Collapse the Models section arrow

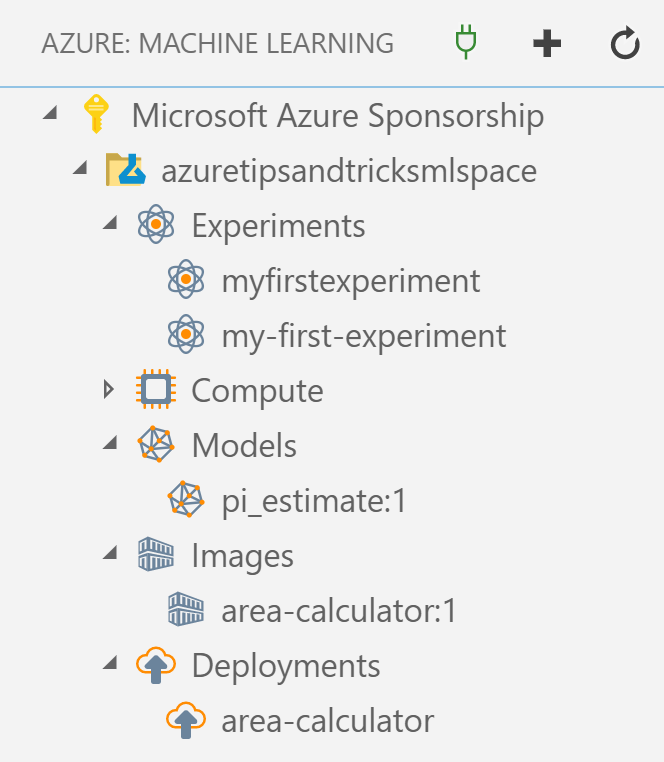pyautogui.click(x=110, y=443)
